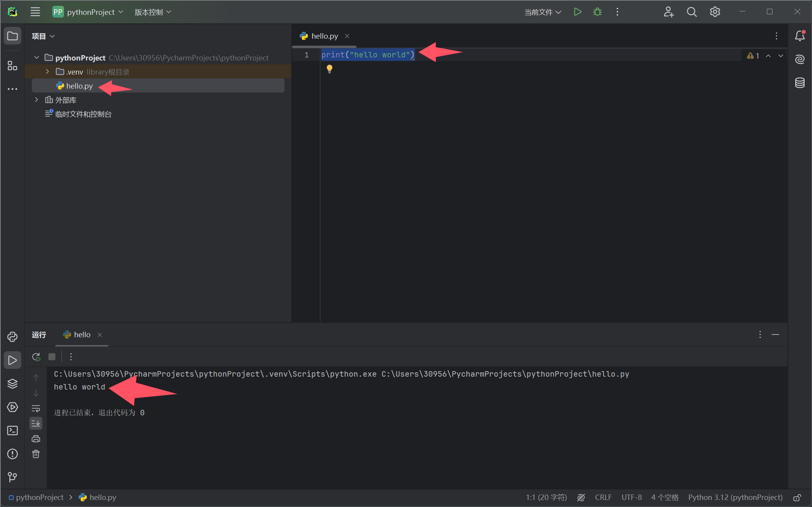Click Python 3.12 interpreter in status bar
This screenshot has height=507, width=812.
[735, 498]
